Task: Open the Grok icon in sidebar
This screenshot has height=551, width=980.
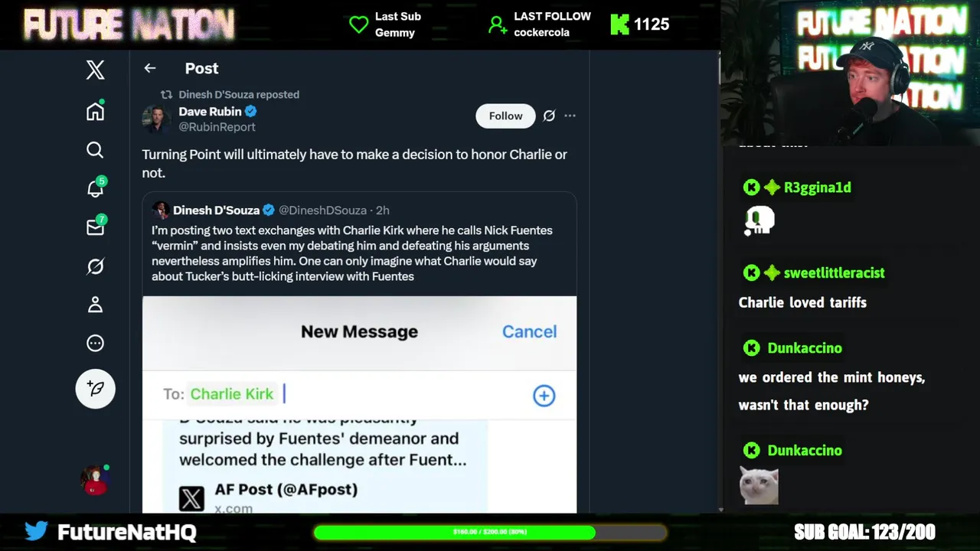Action: point(95,266)
